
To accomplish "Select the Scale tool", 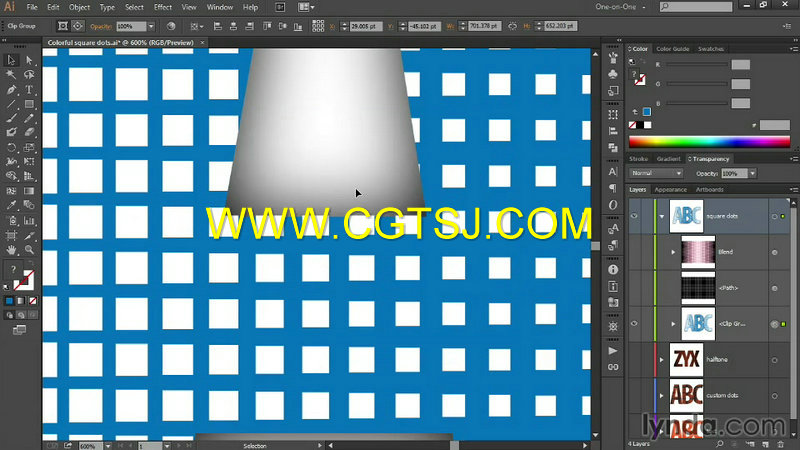I will point(29,148).
